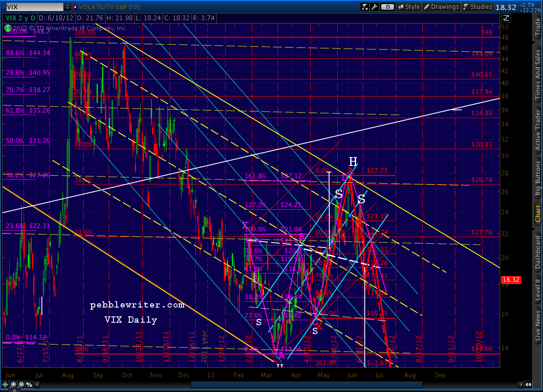Click the 'VIX Daily' chart annotation
Image resolution: width=543 pixels, height=392 pixels.
click(131, 320)
